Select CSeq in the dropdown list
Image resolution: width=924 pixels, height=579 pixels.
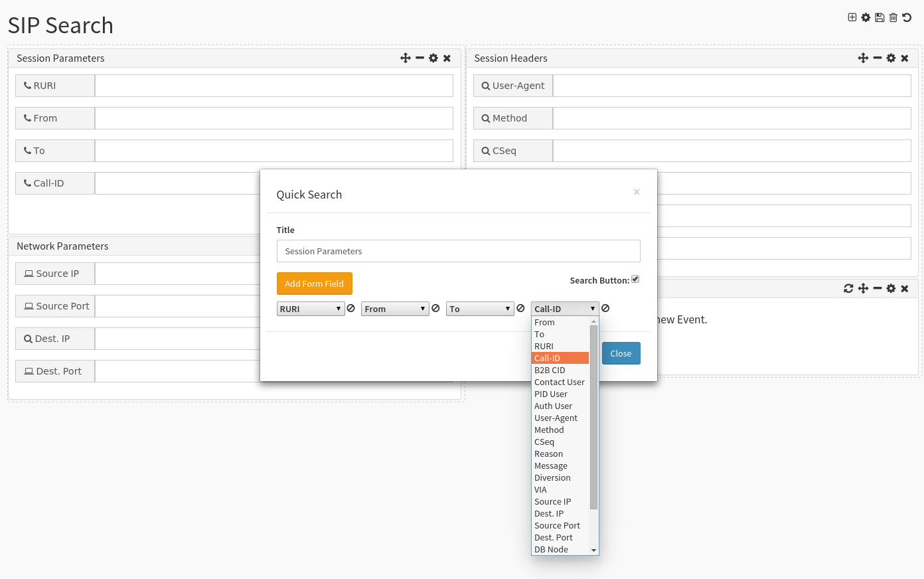coord(560,442)
